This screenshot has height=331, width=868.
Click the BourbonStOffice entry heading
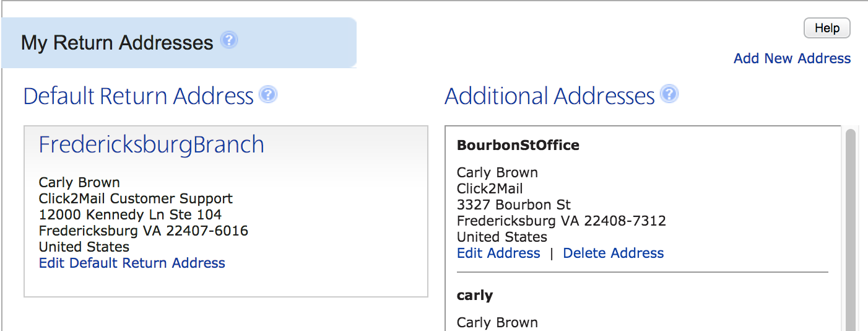coord(518,145)
